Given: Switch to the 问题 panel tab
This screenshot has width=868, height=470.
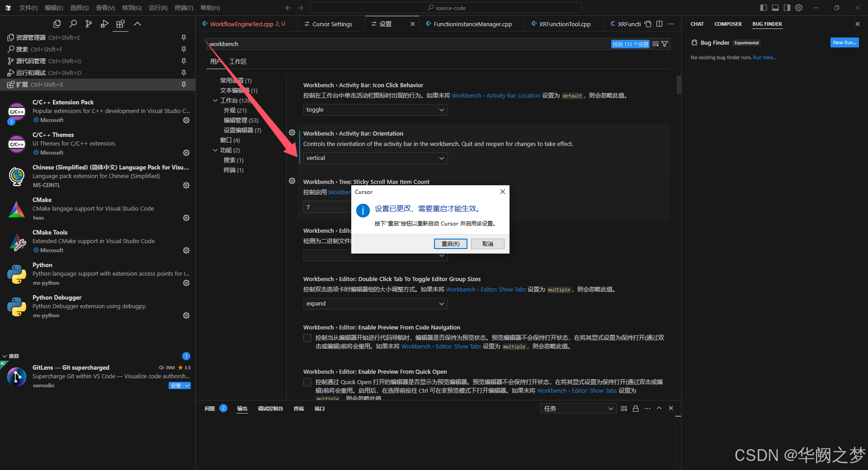Looking at the screenshot, I should click(x=210, y=409).
